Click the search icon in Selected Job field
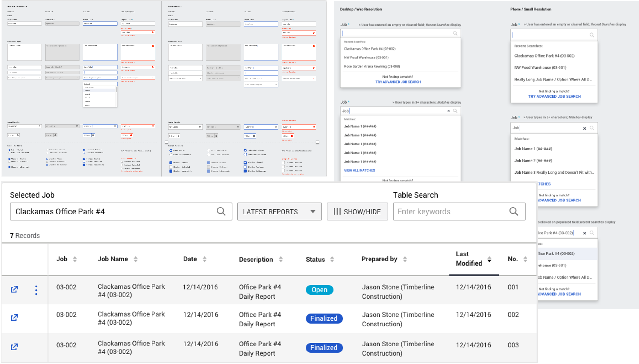This screenshot has width=639, height=364. click(221, 212)
